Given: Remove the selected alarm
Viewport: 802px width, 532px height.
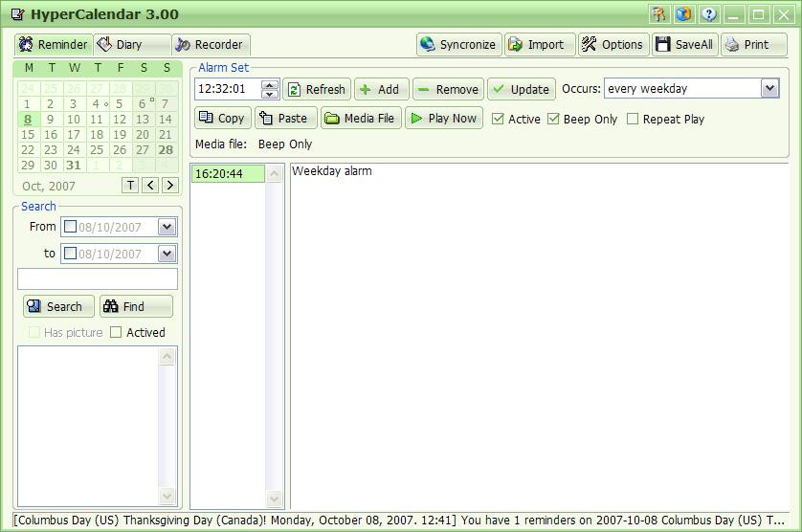Looking at the screenshot, I should [448, 89].
